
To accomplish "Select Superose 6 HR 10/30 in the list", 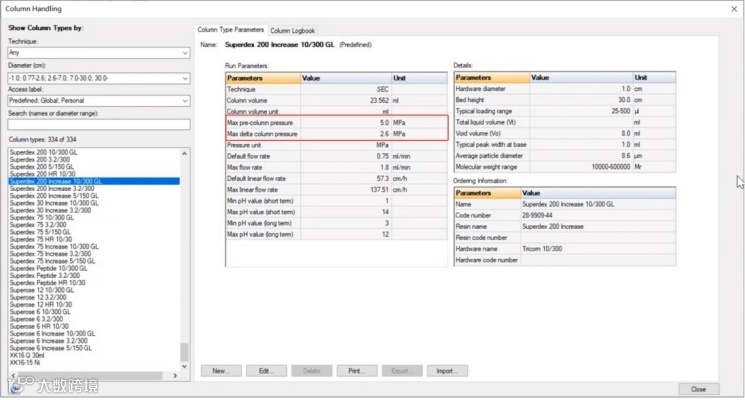I will [39, 326].
